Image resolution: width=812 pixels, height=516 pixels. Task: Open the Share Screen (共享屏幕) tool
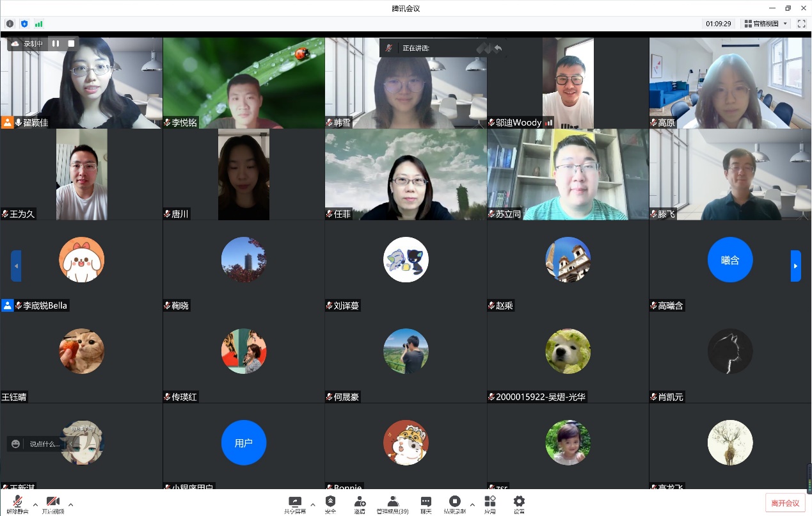pos(295,504)
